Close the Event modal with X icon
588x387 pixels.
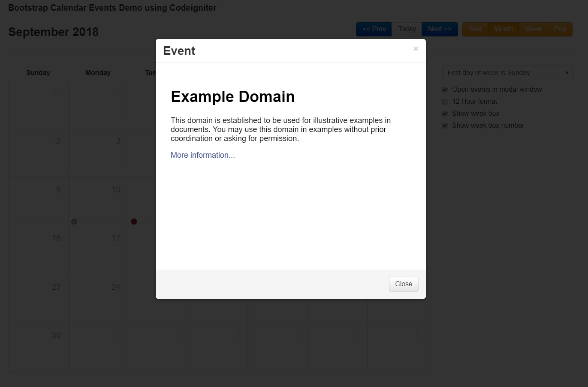click(416, 49)
